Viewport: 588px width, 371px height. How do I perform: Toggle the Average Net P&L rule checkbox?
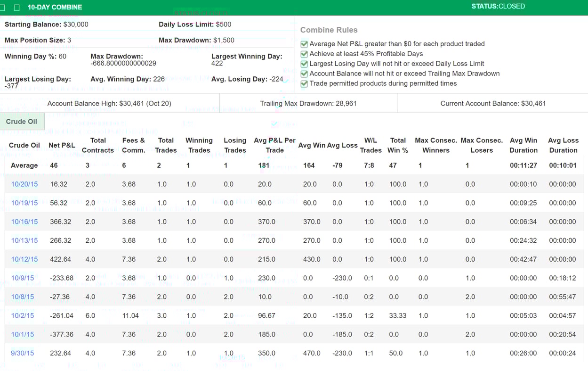(304, 44)
